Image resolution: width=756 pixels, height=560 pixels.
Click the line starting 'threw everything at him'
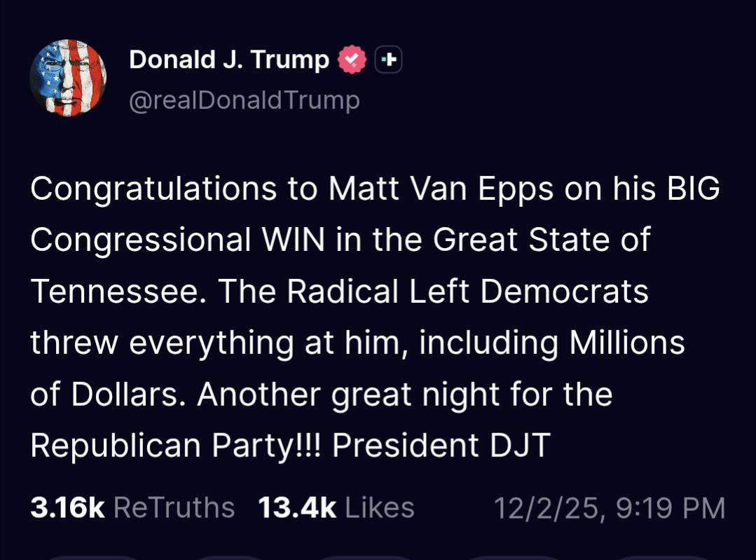(x=357, y=343)
